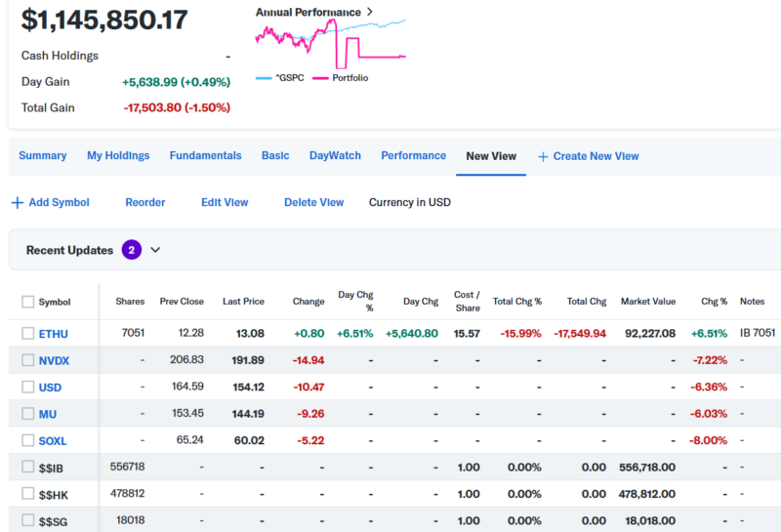
Task: Click the ^GSPC blue legend swatch
Action: click(265, 78)
